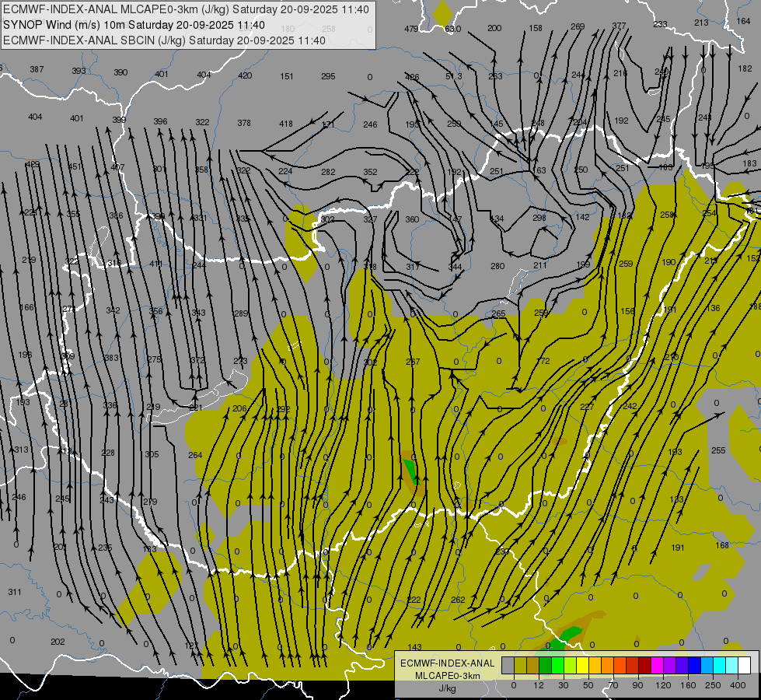761x700 pixels.
Task: Click the 50 tick label on legend scale
Action: point(588,685)
